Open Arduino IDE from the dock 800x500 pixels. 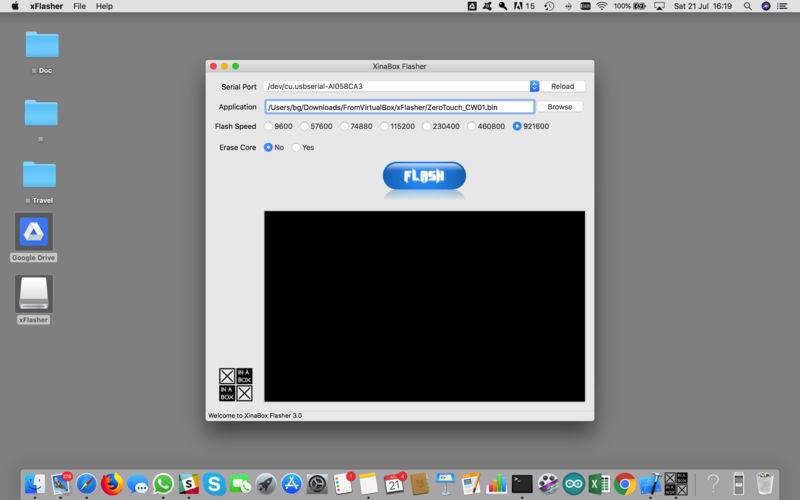[x=573, y=484]
